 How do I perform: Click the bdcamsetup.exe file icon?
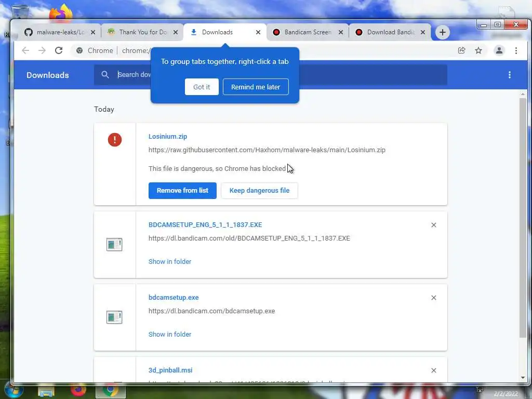[x=114, y=317]
